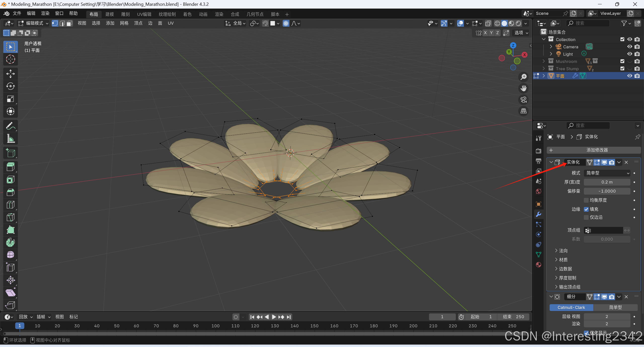Expand the 法向 subpanel
The height and width of the screenshot is (347, 644).
563,251
